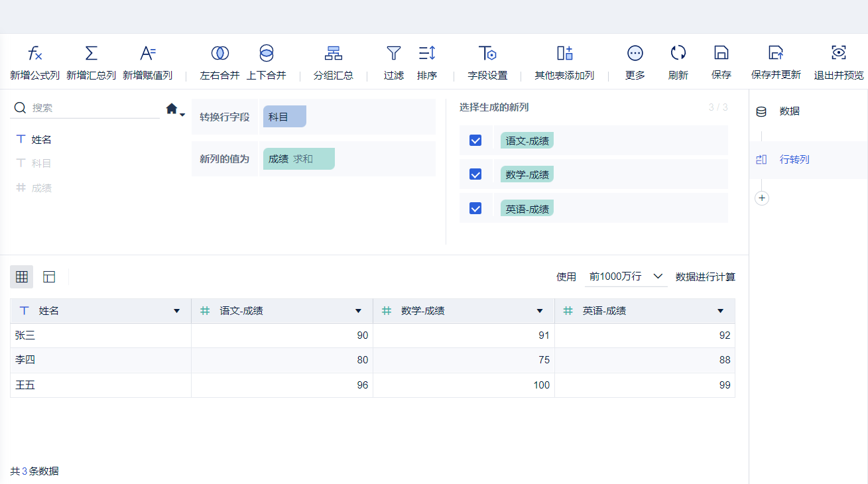Uncheck the 语文-成绩 new column
Viewport: 868px width, 484px height.
point(475,140)
